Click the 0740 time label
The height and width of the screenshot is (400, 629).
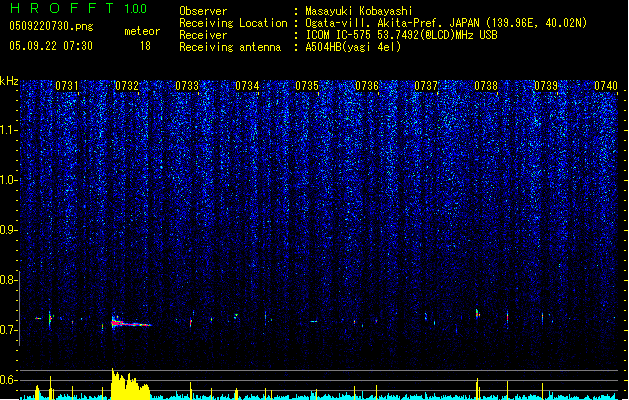(x=606, y=86)
